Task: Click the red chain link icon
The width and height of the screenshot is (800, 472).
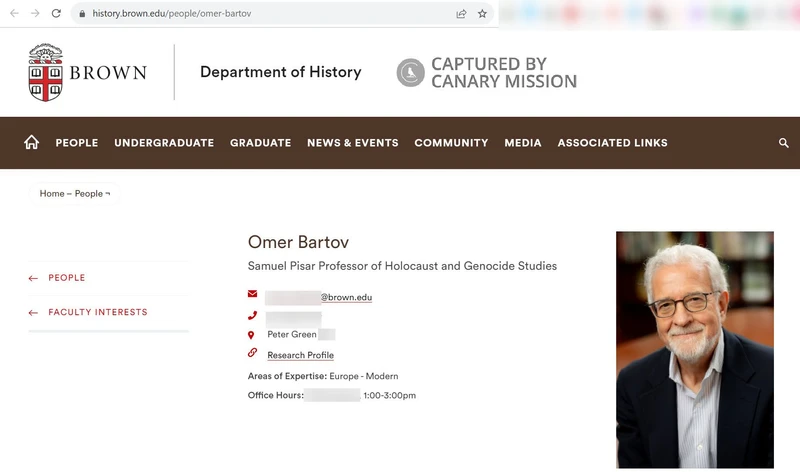Action: click(253, 353)
